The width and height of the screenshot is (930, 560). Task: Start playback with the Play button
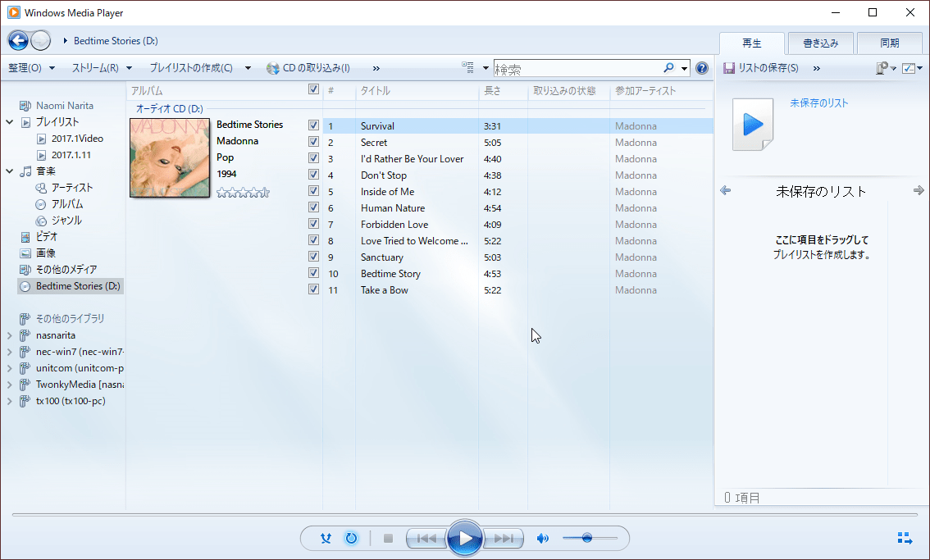coord(465,538)
